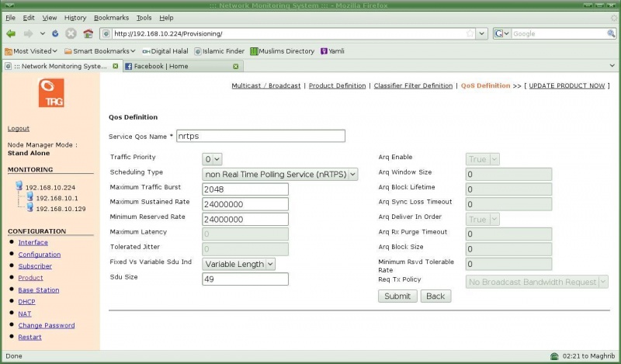Open the Base Station configuration link
Screen dimensions: 621x364
(x=39, y=289)
